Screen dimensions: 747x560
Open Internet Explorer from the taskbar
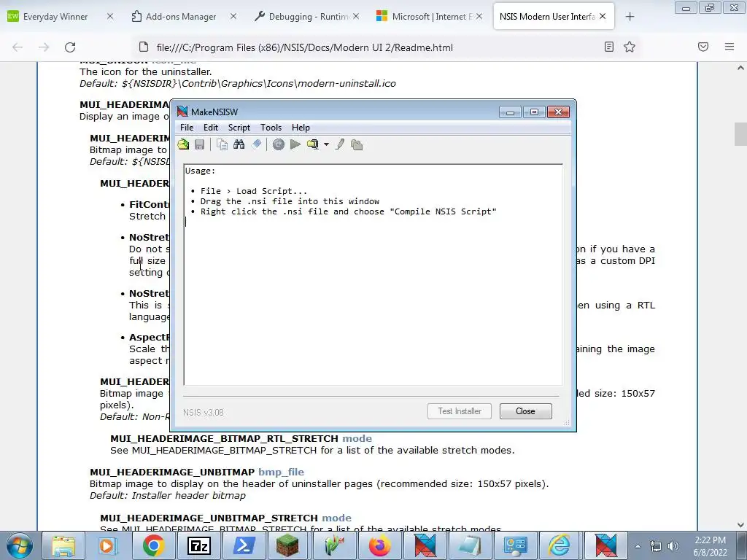[560, 545]
